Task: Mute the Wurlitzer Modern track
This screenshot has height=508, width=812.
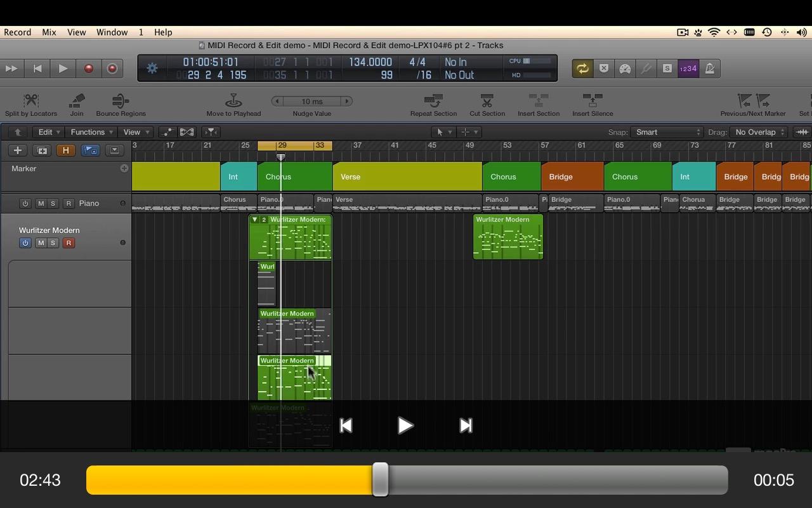Action: 41,243
